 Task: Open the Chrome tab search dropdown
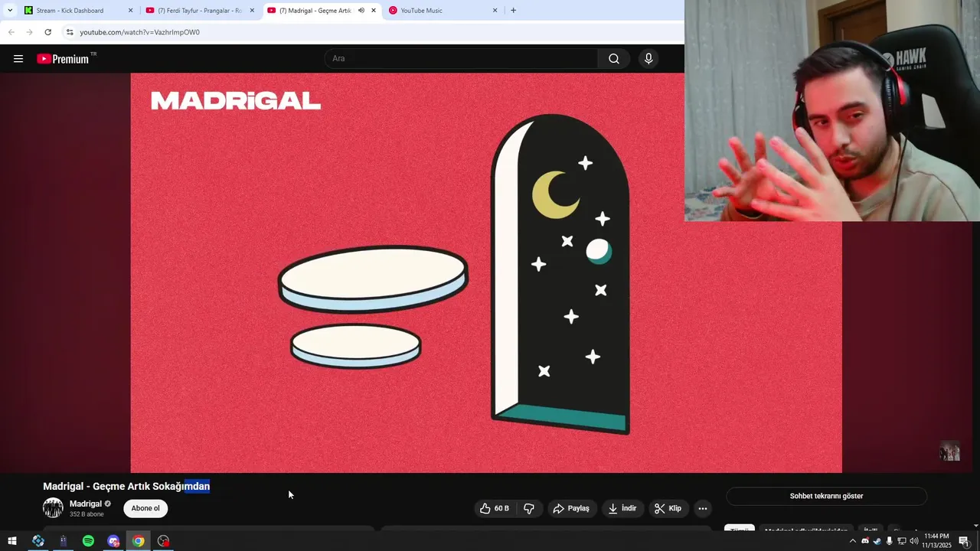10,11
